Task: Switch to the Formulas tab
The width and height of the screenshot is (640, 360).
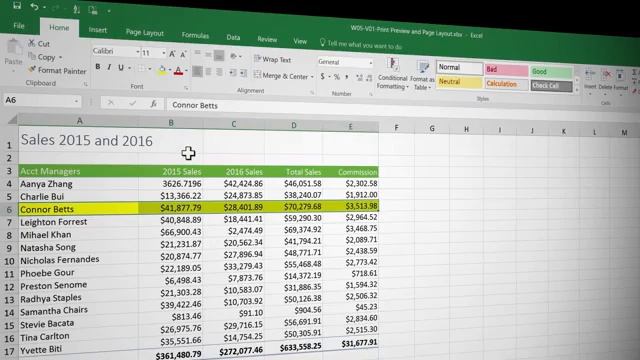Action: [195, 35]
